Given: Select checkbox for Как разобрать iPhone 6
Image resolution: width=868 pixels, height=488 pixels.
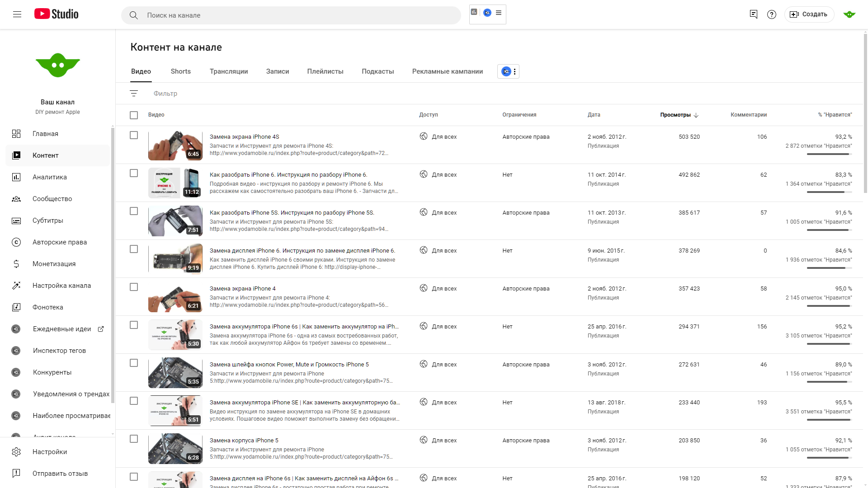Looking at the screenshot, I should [x=134, y=173].
